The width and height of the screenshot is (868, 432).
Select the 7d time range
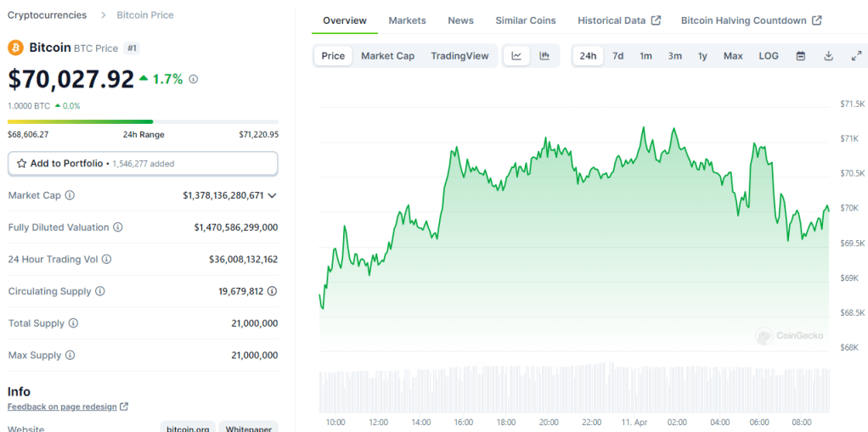(x=618, y=56)
